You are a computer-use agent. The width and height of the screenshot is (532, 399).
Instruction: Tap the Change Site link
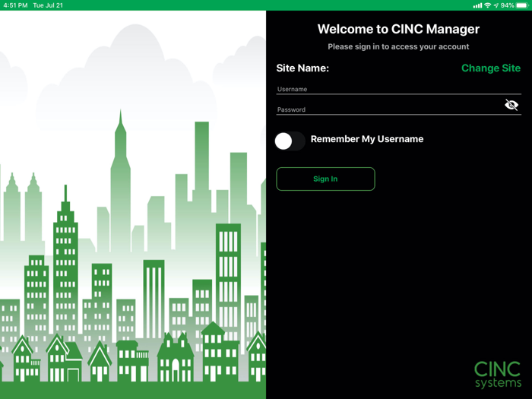[x=491, y=68]
